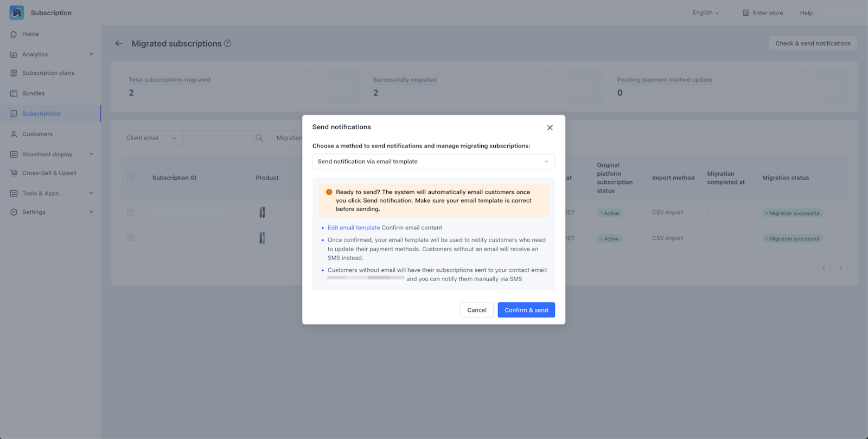Open Customers in the sidebar

pyautogui.click(x=37, y=134)
